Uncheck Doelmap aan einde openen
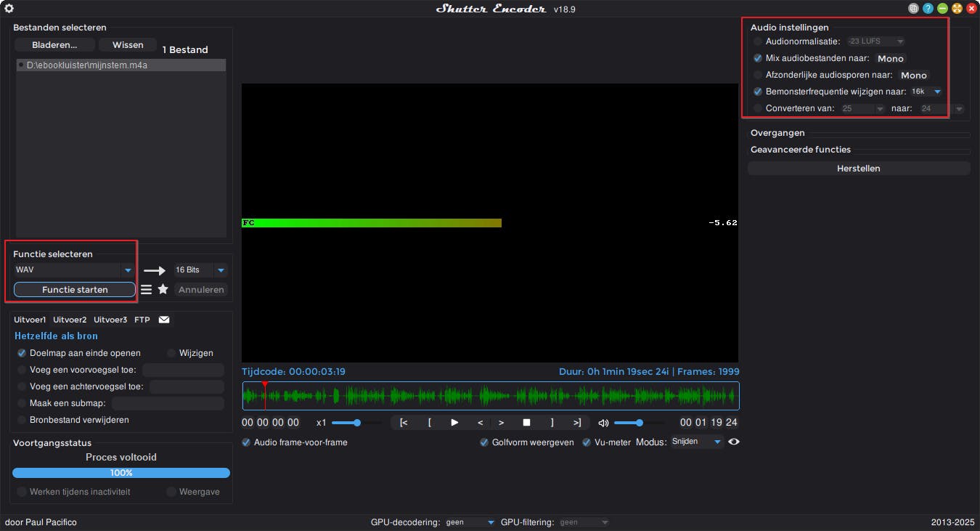 pyautogui.click(x=22, y=353)
